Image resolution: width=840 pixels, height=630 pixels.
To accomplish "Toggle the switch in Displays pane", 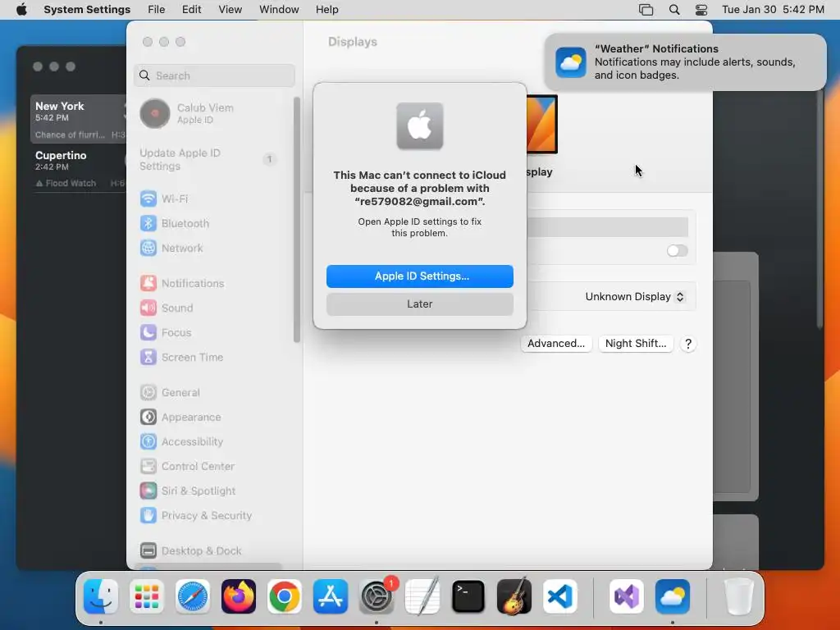I will tap(677, 251).
